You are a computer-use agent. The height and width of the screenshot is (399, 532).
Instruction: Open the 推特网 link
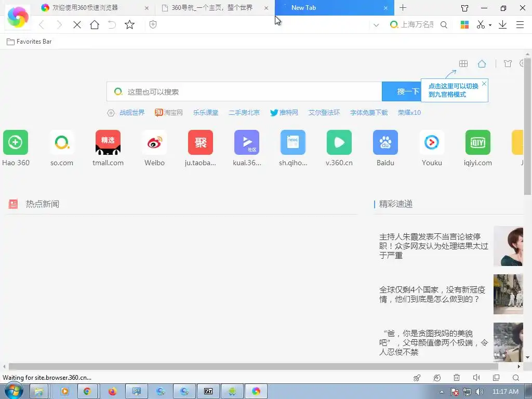pyautogui.click(x=284, y=113)
